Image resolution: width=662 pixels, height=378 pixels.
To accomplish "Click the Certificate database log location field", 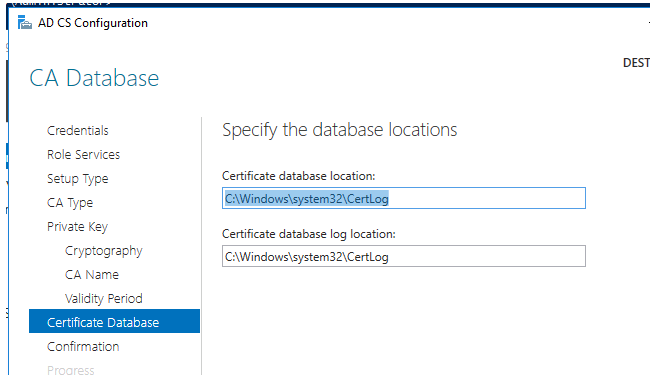I will pos(404,256).
